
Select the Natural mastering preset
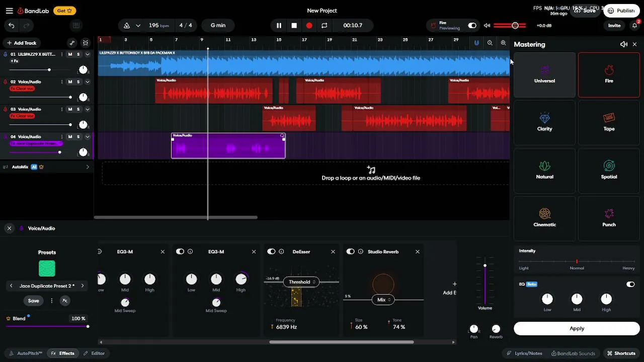[544, 170]
